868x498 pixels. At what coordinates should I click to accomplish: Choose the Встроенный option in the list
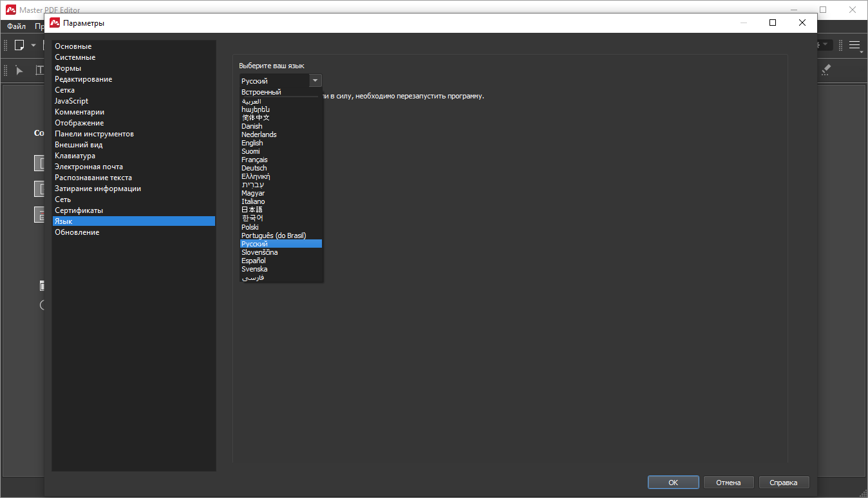tap(261, 92)
